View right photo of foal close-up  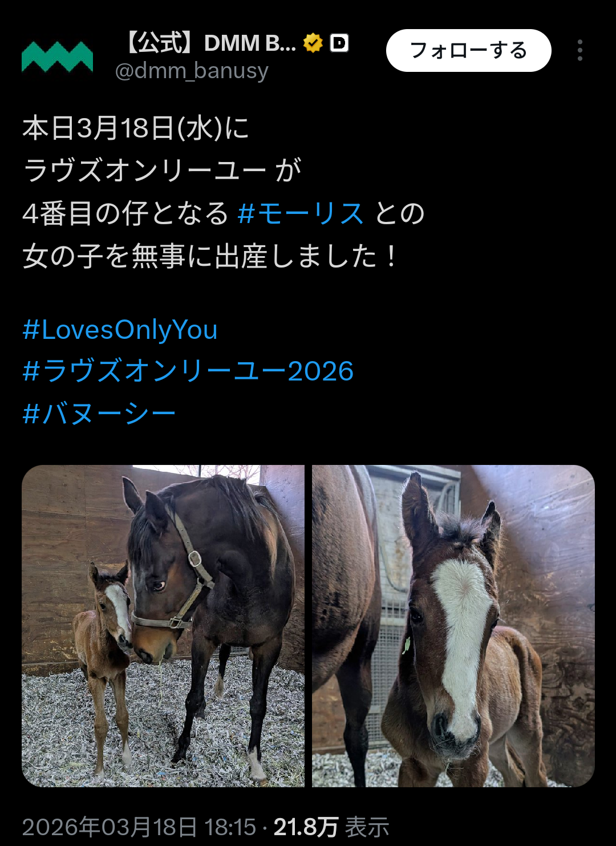pyautogui.click(x=453, y=626)
